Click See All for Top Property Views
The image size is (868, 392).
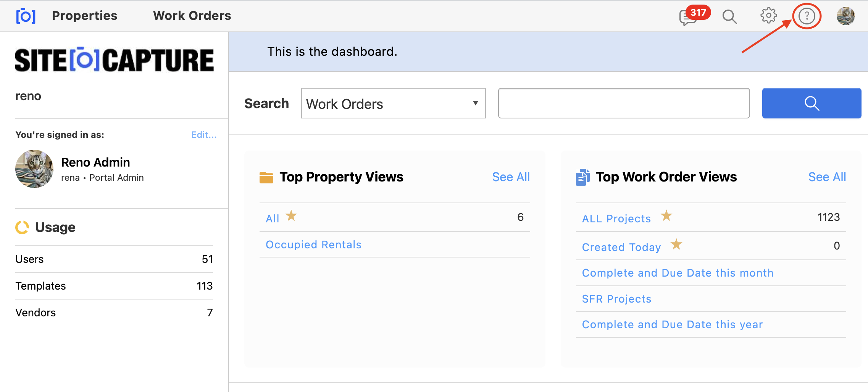click(x=511, y=177)
